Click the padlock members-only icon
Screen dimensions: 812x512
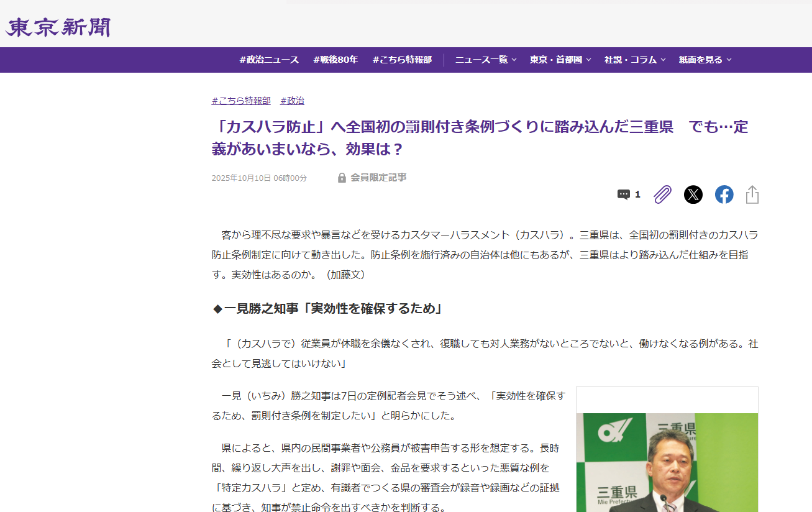[x=342, y=178]
